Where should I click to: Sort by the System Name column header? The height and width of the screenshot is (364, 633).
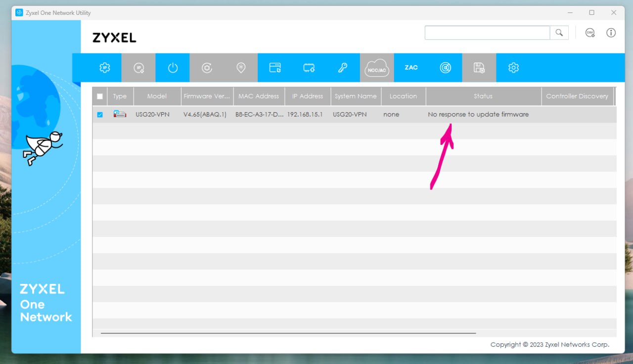point(356,96)
